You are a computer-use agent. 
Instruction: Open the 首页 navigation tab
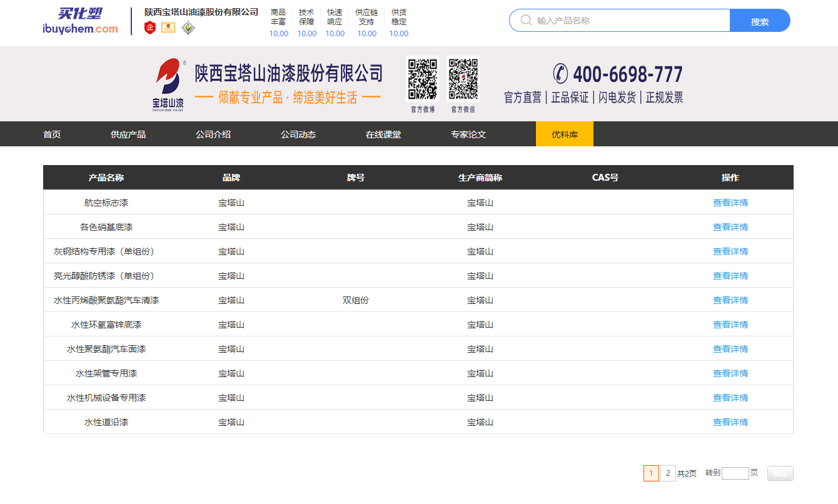52,134
